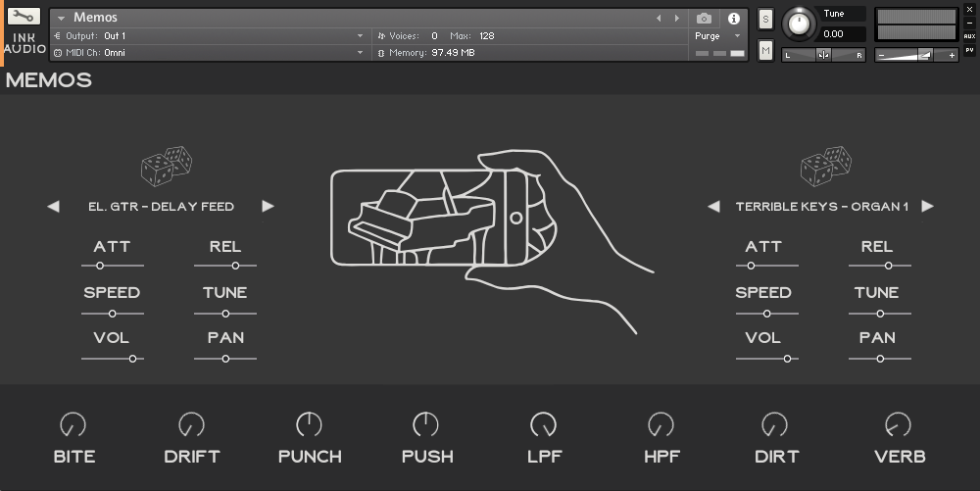Click the wrench edit-mode icon
The image size is (980, 491).
tap(24, 17)
